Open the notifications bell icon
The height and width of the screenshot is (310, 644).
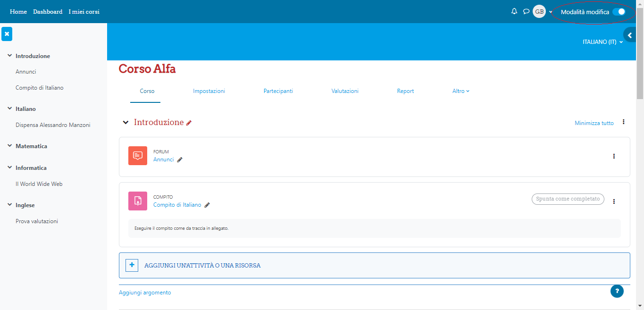(514, 11)
